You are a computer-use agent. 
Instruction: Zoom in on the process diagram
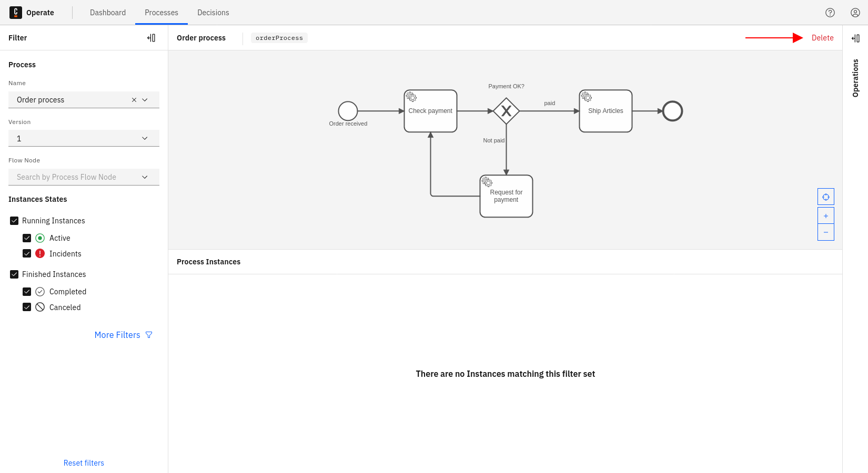[826, 216]
